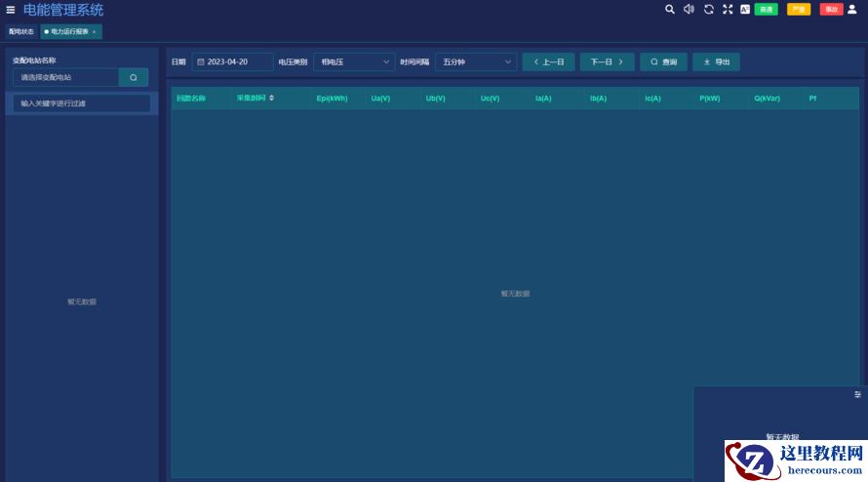Click the 导出 export button
868x482 pixels.
click(x=716, y=62)
